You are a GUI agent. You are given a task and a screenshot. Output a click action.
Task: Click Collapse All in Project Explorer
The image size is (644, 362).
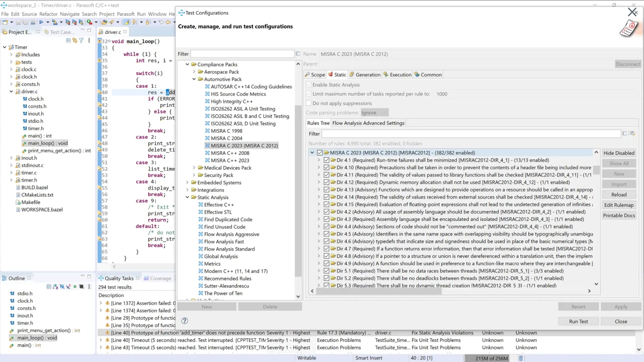tap(68, 40)
